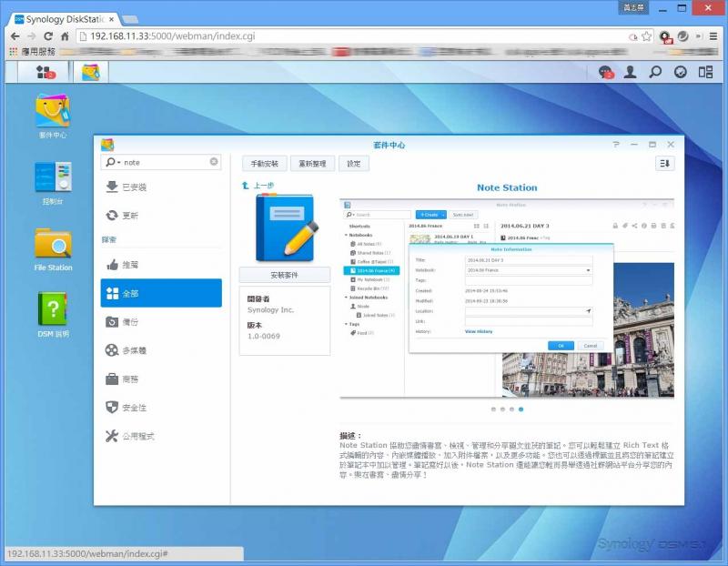Select the Synology DiskStation browser tab
Viewport: 728px width, 566px height.
pos(64,19)
